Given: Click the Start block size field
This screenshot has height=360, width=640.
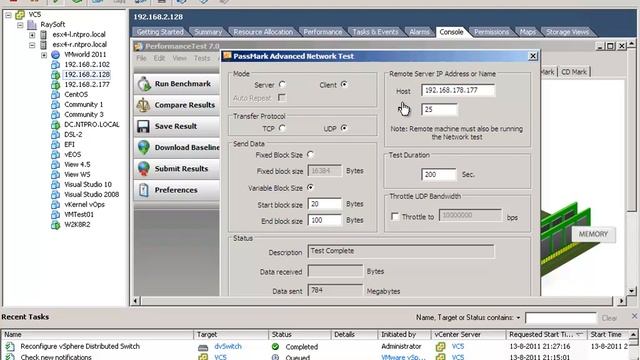Looking at the screenshot, I should 324,204.
